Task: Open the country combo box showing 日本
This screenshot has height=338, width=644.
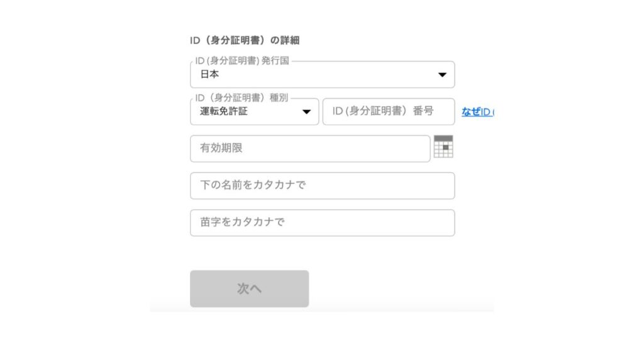Action: (x=323, y=75)
